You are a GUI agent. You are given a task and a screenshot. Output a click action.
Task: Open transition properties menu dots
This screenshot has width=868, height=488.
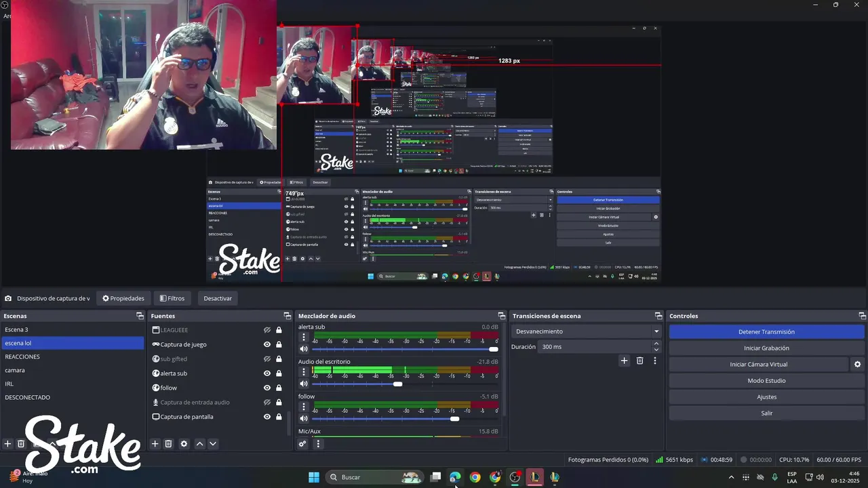click(x=655, y=361)
